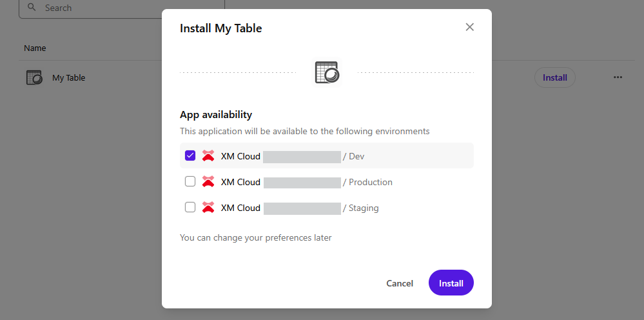Click the Name column header
644x320 pixels.
pyautogui.click(x=35, y=48)
